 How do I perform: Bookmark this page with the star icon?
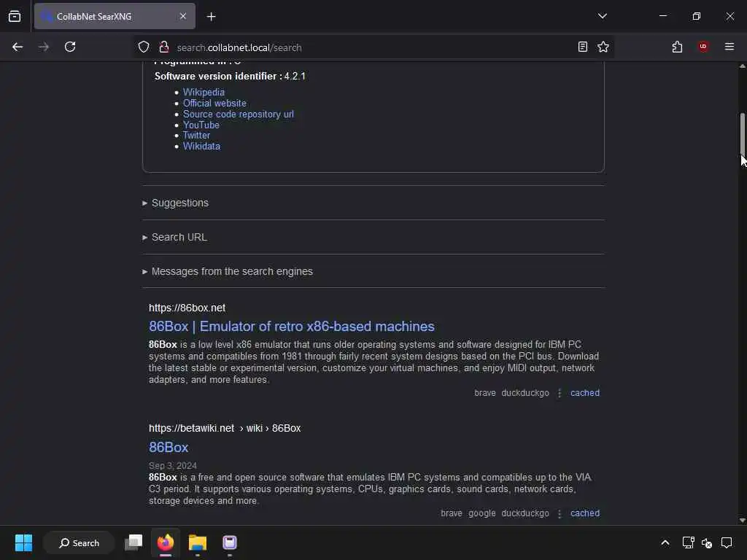tap(603, 47)
